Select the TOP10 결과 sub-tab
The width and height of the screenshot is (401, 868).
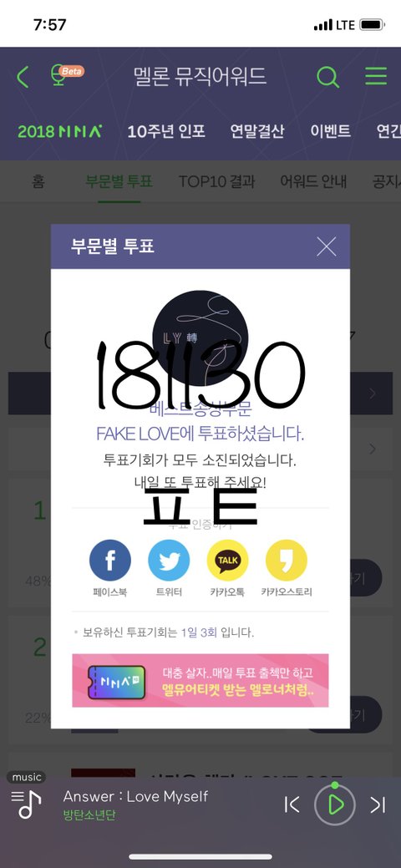[x=216, y=181]
